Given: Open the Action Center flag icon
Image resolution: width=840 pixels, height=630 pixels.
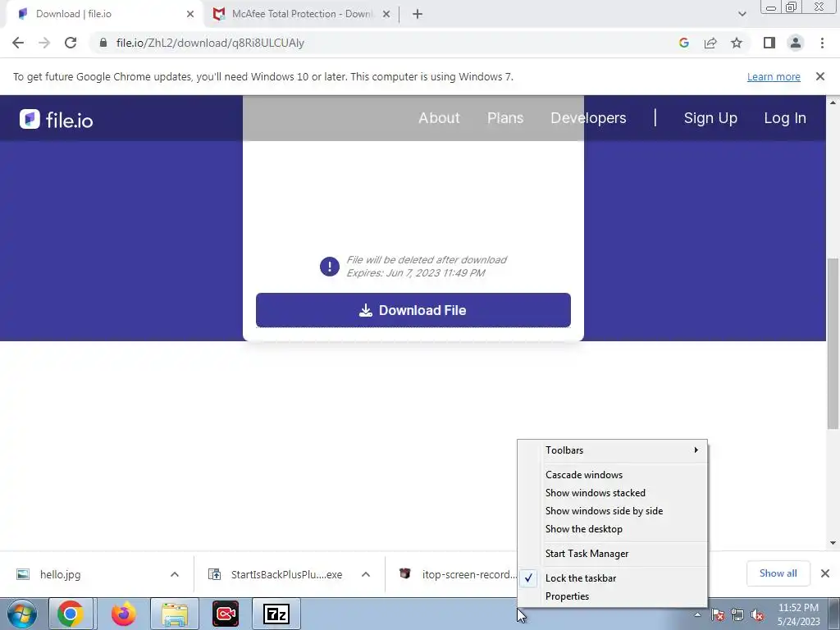Looking at the screenshot, I should click(718, 614).
